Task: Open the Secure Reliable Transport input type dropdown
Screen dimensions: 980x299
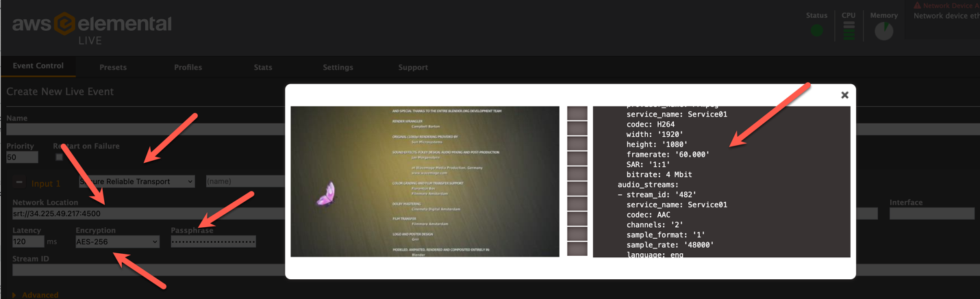Action: (x=136, y=181)
